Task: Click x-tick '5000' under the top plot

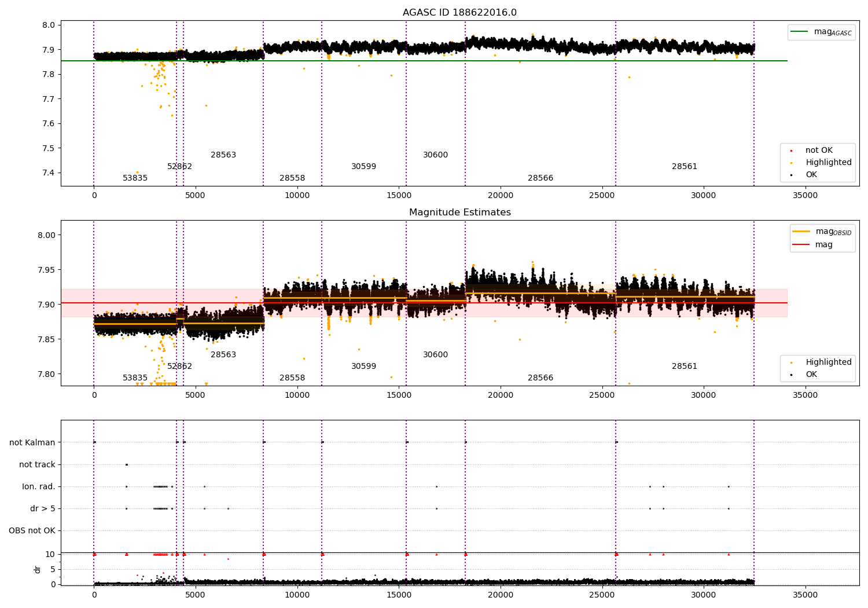Action: point(196,196)
